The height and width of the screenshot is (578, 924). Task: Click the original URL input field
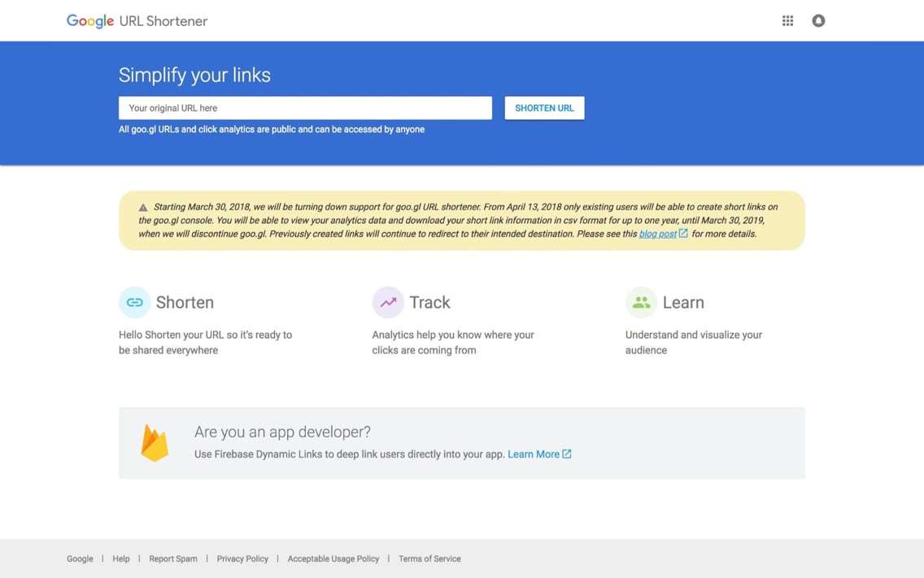[x=305, y=107]
